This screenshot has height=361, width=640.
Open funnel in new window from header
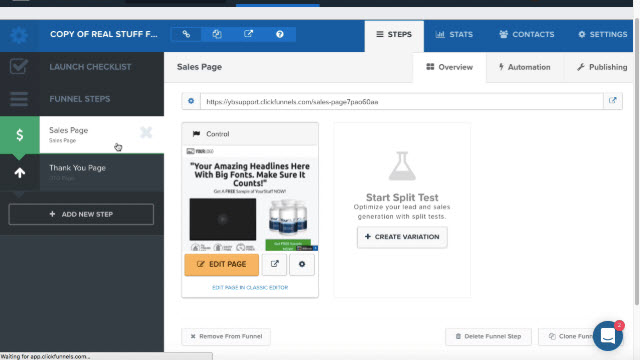(x=249, y=34)
